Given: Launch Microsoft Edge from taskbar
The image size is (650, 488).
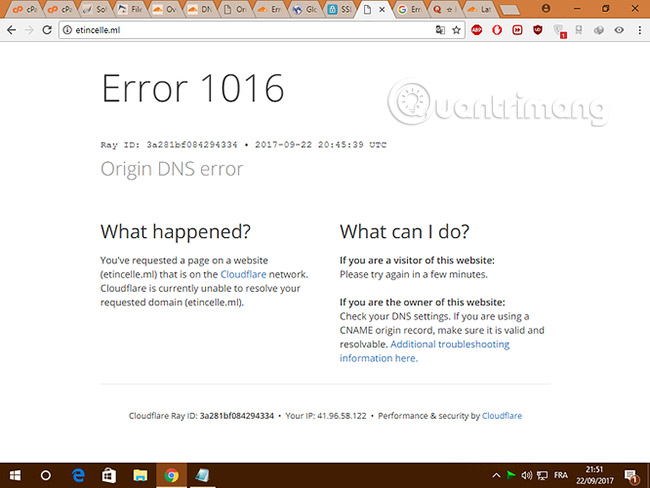Looking at the screenshot, I should 78,475.
